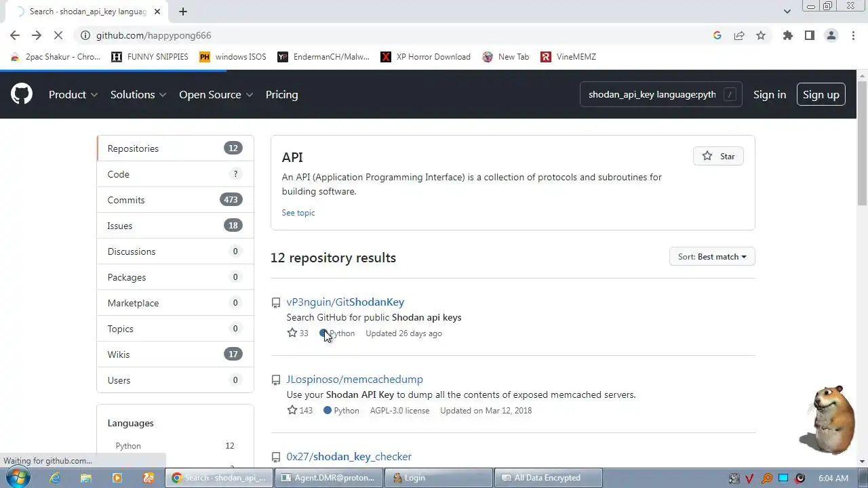This screenshot has height=488, width=868.
Task: Select Issues filter
Action: click(x=175, y=226)
